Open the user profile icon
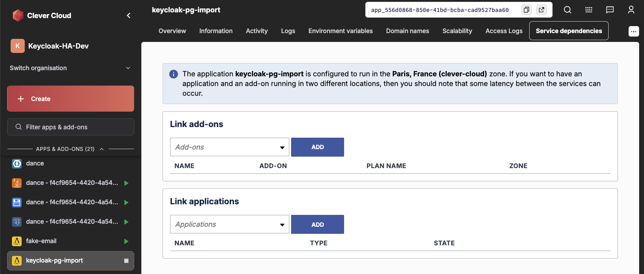This screenshot has width=644, height=274. tap(631, 10)
